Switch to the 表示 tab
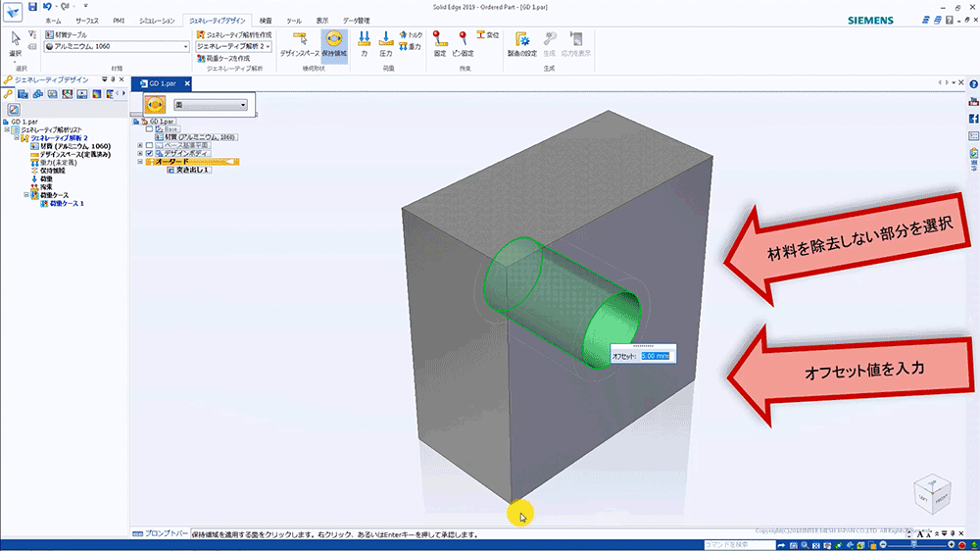The width and height of the screenshot is (980, 551). (321, 21)
